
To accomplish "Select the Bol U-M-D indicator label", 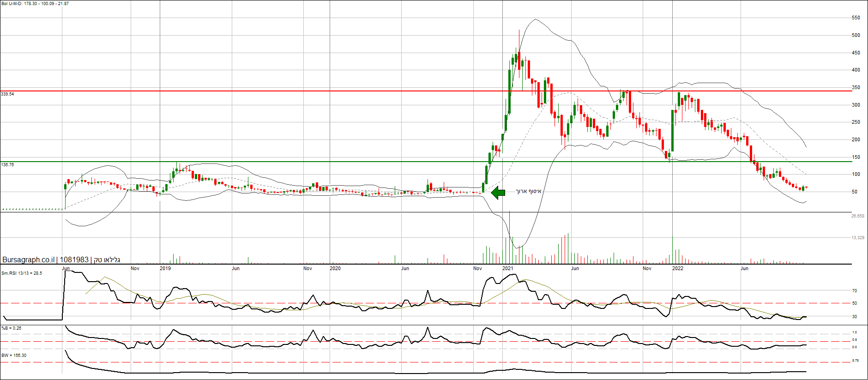I will (x=35, y=4).
